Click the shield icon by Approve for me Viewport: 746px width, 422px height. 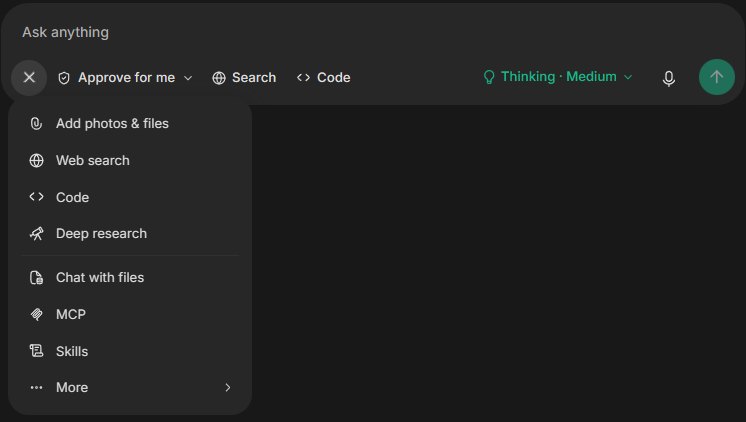[64, 78]
